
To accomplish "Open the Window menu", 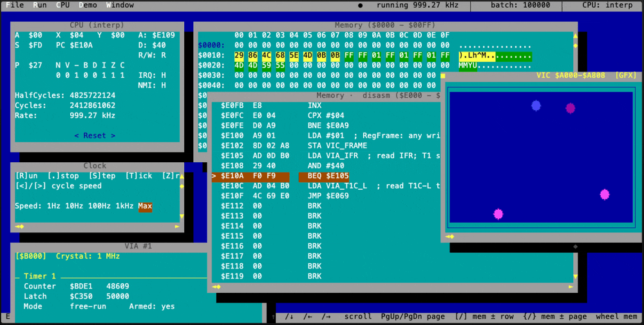I will pos(120,5).
